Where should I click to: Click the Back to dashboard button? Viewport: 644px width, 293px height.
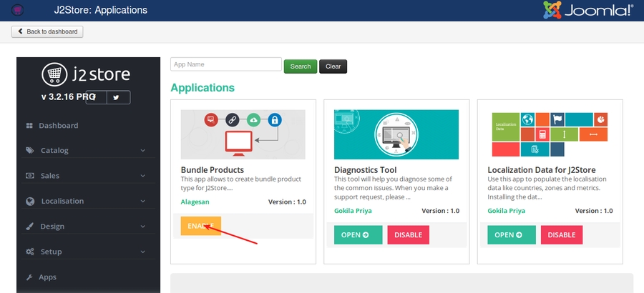pyautogui.click(x=47, y=31)
